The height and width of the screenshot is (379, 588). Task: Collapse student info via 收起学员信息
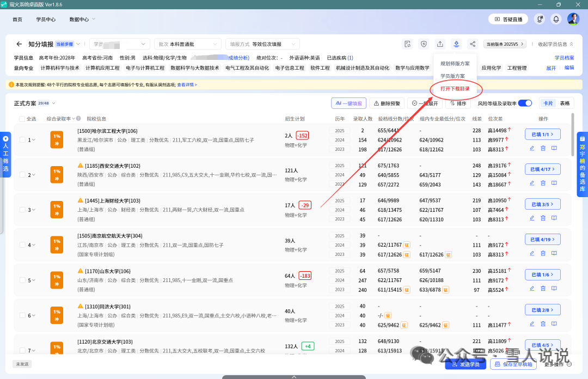pos(555,44)
